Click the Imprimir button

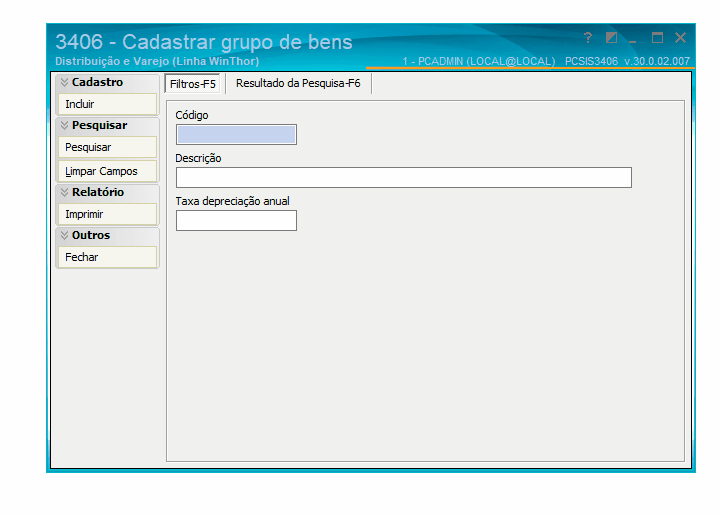(x=108, y=214)
